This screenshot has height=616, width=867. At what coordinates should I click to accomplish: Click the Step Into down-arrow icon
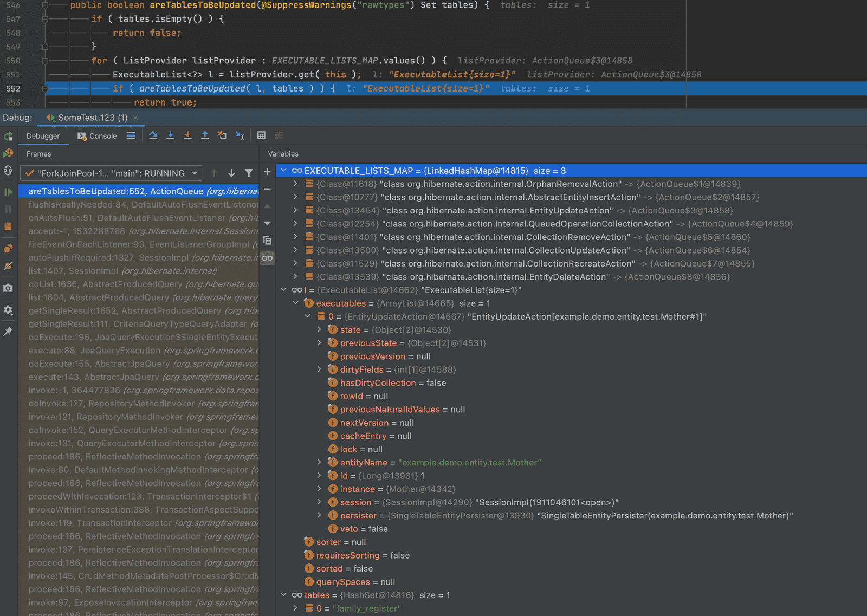click(x=170, y=135)
